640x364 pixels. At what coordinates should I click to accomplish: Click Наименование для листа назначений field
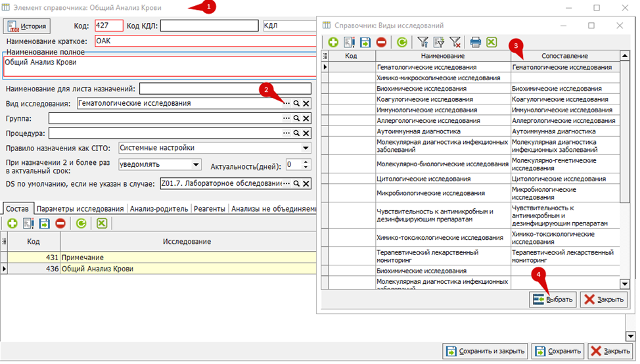point(225,89)
